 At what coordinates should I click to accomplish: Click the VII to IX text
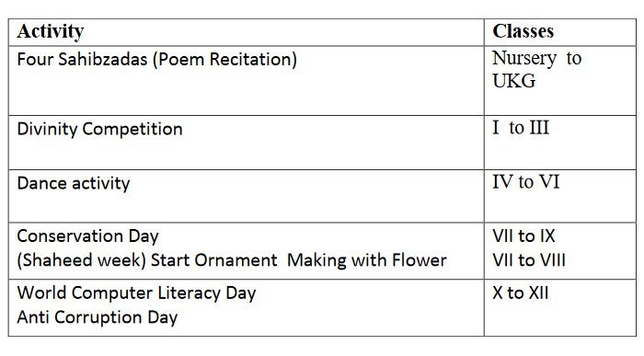[x=523, y=236]
